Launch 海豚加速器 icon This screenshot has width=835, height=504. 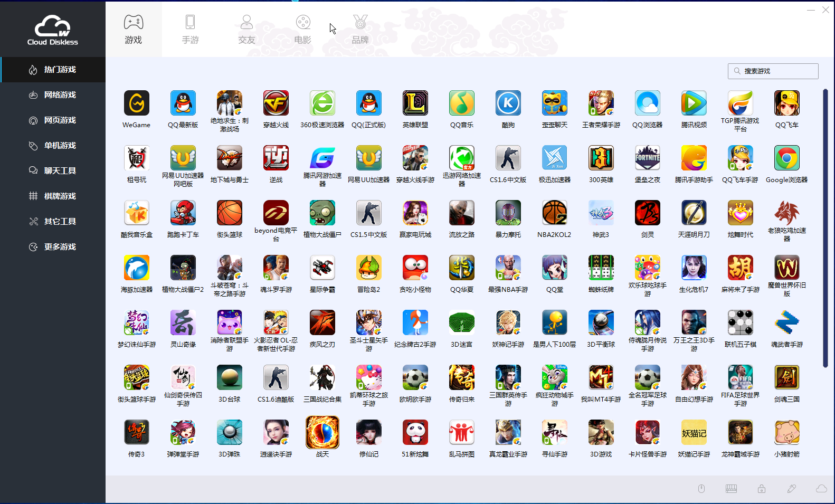point(137,268)
